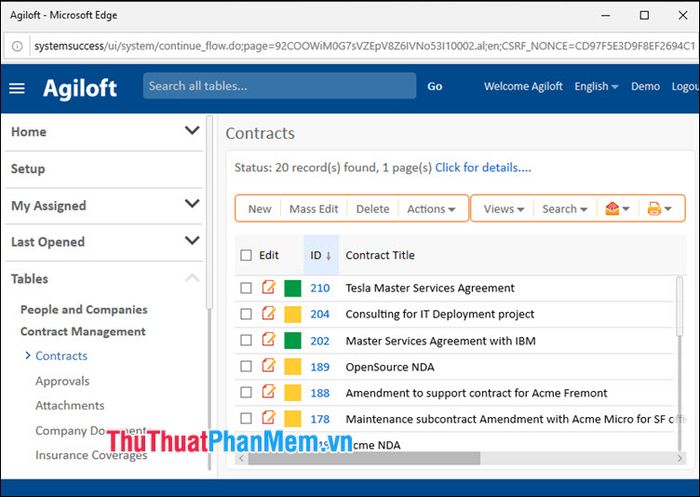Open the hamburger navigation menu
The height and width of the screenshot is (497, 700).
click(x=17, y=87)
